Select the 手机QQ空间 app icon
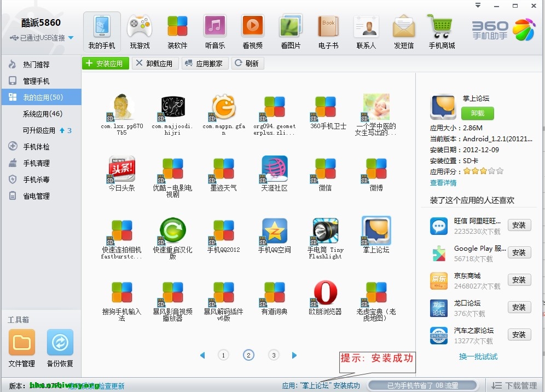The image size is (545, 392). 274,231
